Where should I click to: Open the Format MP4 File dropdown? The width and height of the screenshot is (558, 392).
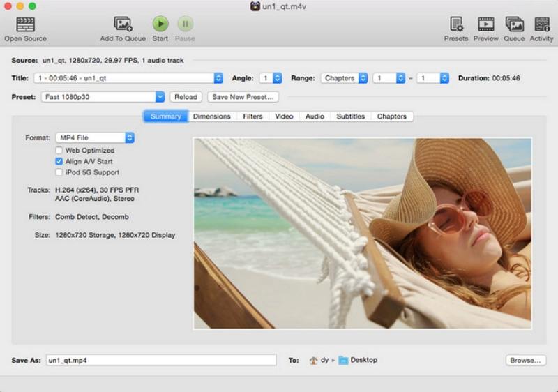(x=95, y=137)
